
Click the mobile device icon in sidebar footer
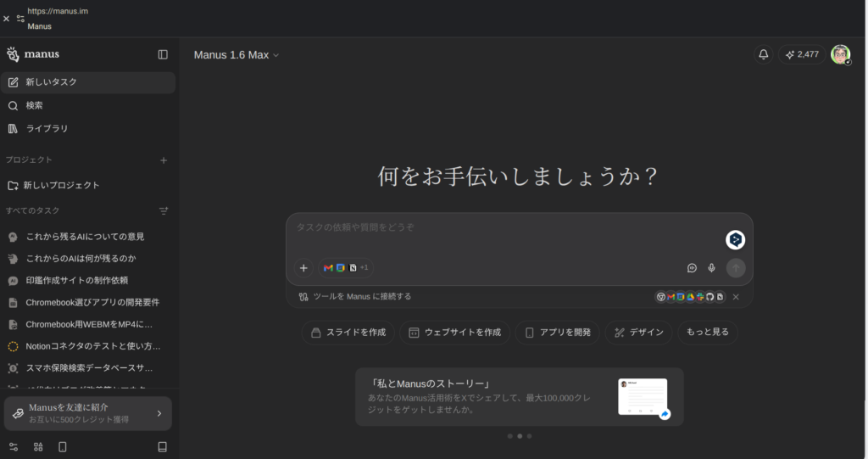62,446
